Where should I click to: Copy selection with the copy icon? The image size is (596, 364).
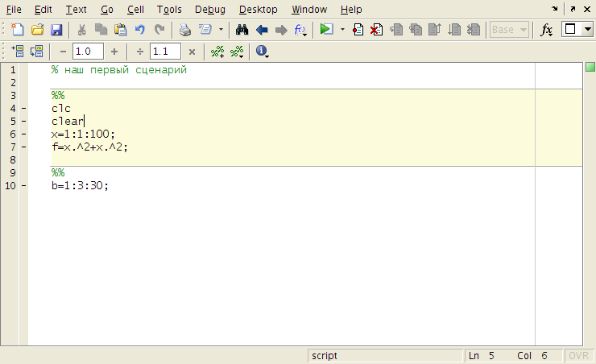[101, 29]
